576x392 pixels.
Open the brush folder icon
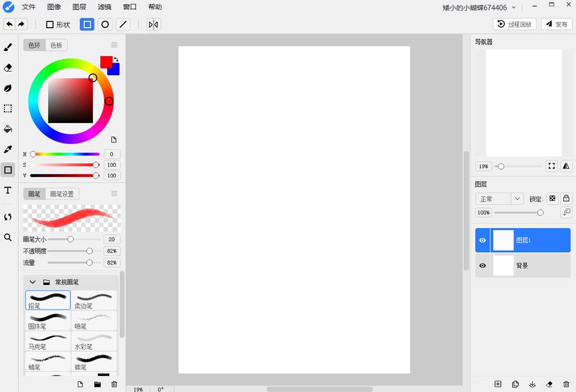pos(98,385)
